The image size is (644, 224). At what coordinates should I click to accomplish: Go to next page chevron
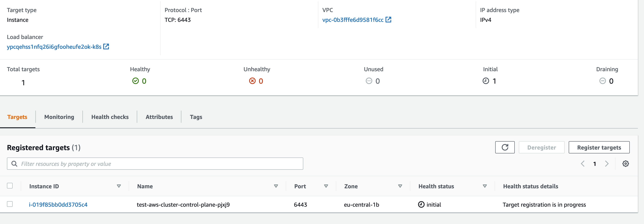[x=607, y=164]
